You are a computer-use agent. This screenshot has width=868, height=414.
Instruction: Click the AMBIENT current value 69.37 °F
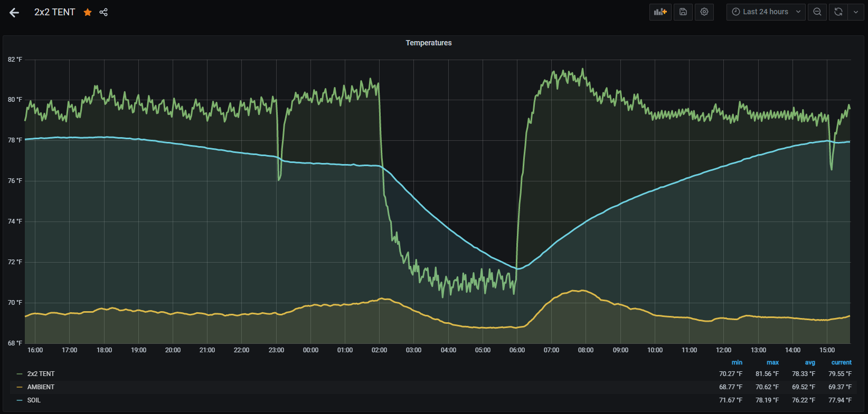pyautogui.click(x=840, y=387)
